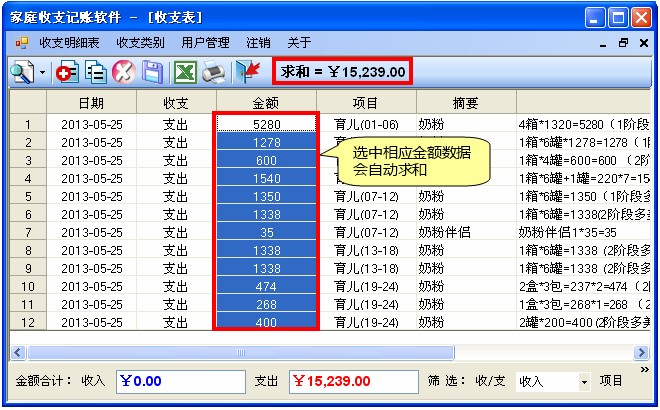Restore the inner child window in menu bar

[624, 43]
